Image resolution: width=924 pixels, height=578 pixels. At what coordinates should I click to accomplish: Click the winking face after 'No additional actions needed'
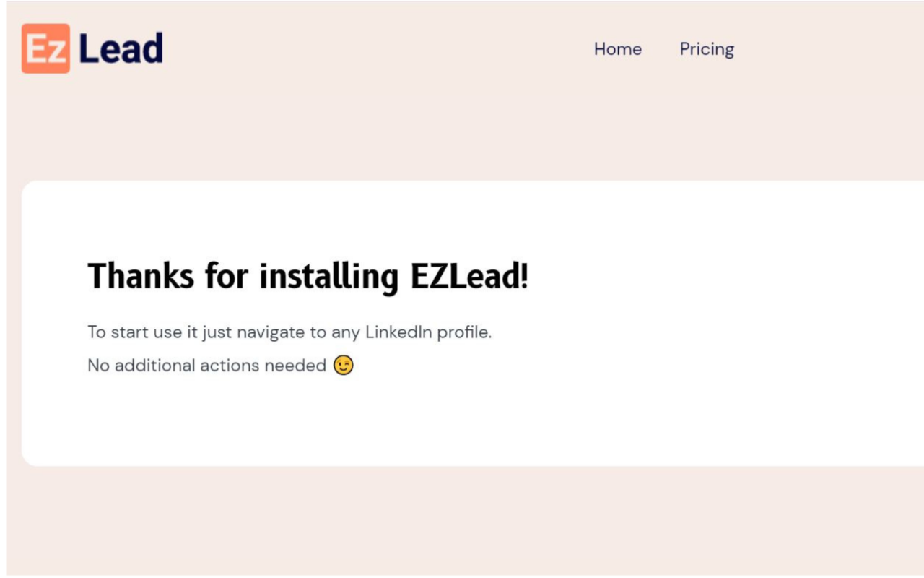click(x=343, y=365)
